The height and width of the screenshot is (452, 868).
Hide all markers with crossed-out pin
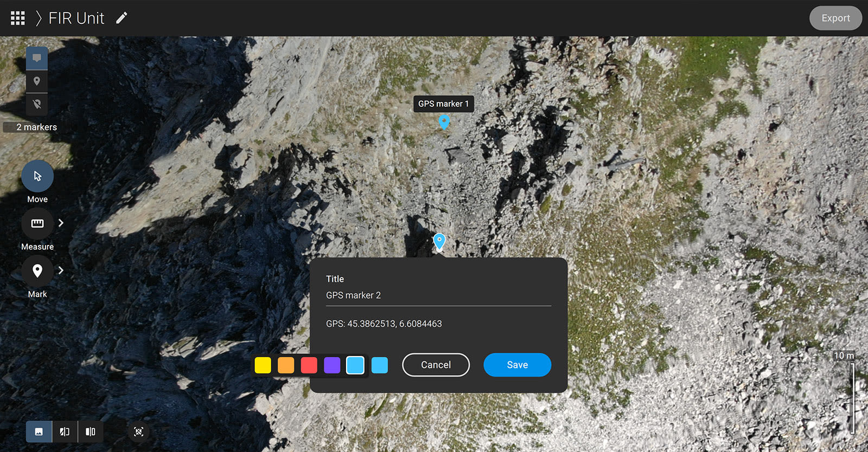click(x=37, y=104)
